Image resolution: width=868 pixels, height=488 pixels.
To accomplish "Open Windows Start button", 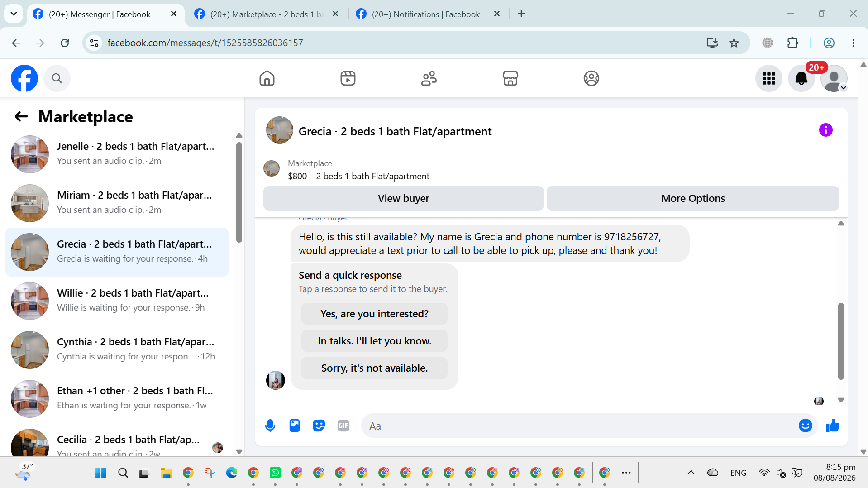I will click(101, 473).
